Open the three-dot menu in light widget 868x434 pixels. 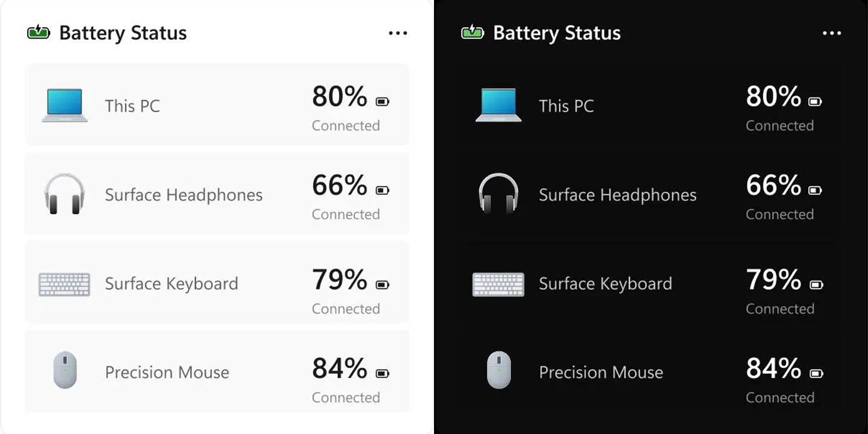(398, 33)
